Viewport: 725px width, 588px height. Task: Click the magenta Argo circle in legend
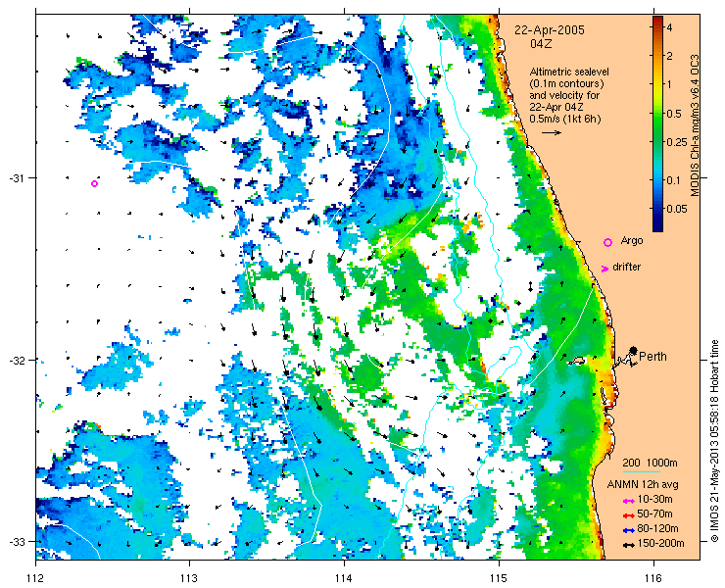coord(608,242)
